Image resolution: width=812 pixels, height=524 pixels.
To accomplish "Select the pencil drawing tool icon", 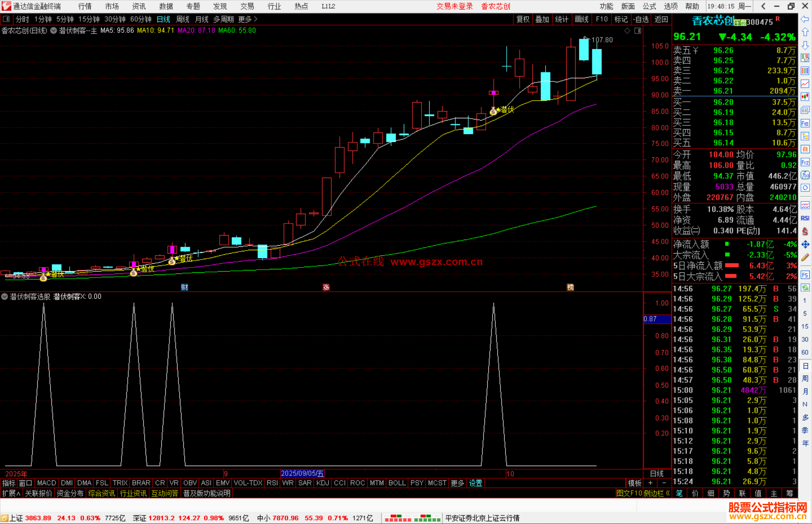I will coord(805,257).
